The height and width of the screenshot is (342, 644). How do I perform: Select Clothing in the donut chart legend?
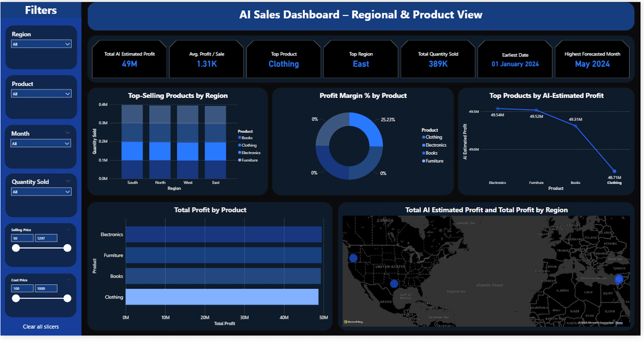[x=432, y=137]
